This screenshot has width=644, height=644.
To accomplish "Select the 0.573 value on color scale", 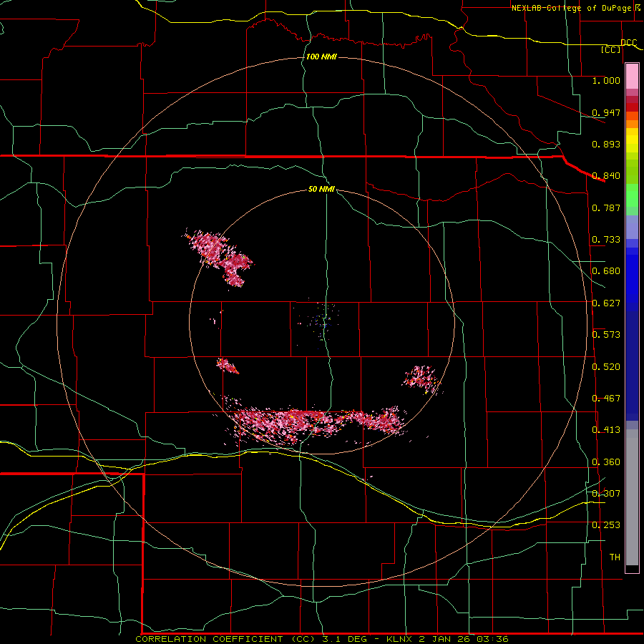I will click(x=606, y=335).
